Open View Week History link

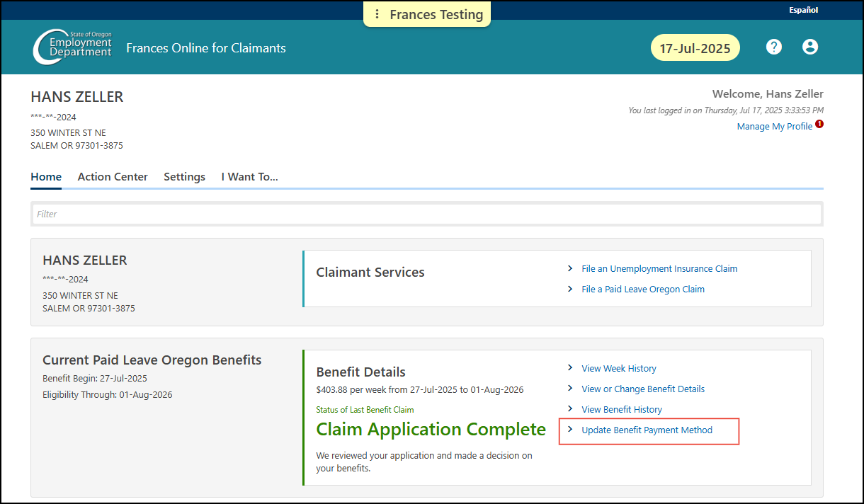[x=619, y=369]
